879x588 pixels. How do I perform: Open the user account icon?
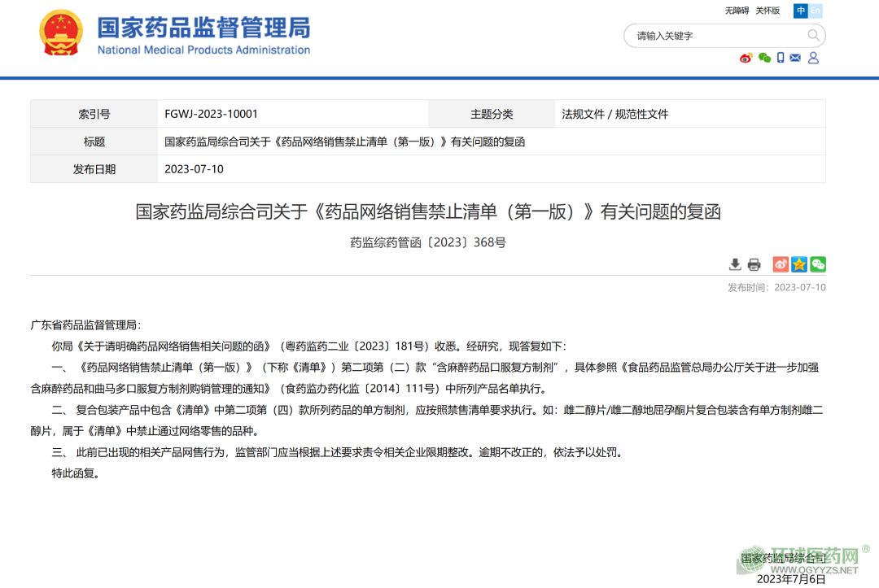(x=813, y=58)
